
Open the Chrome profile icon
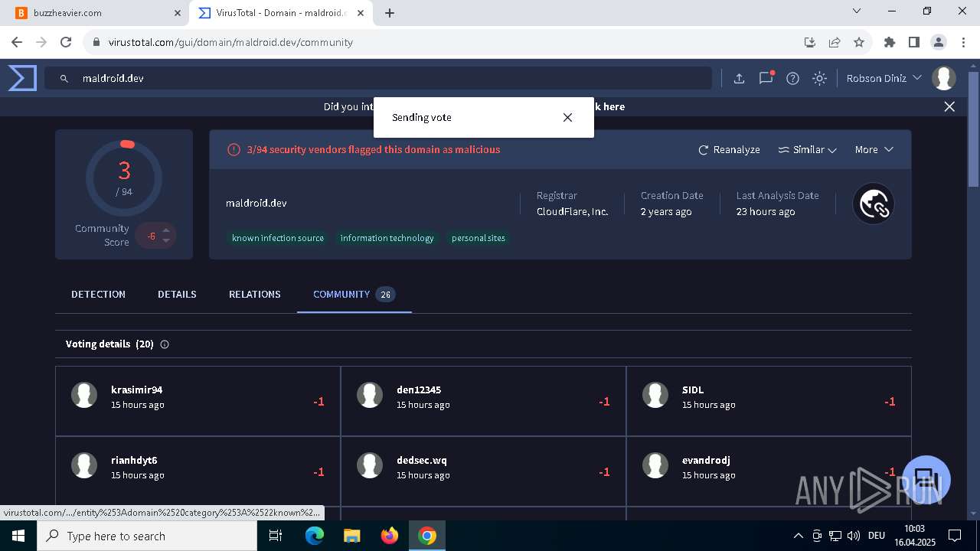938,42
